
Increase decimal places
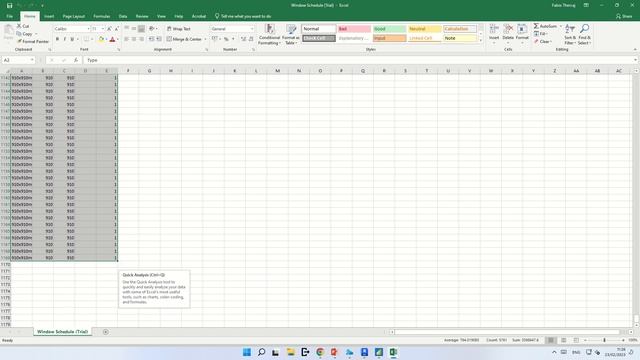[244, 39]
